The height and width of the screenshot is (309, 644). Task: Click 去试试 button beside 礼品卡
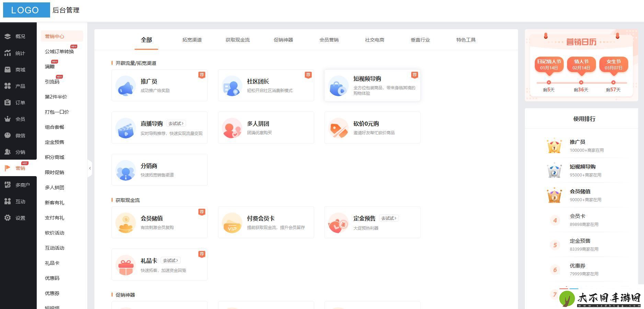pos(171,261)
